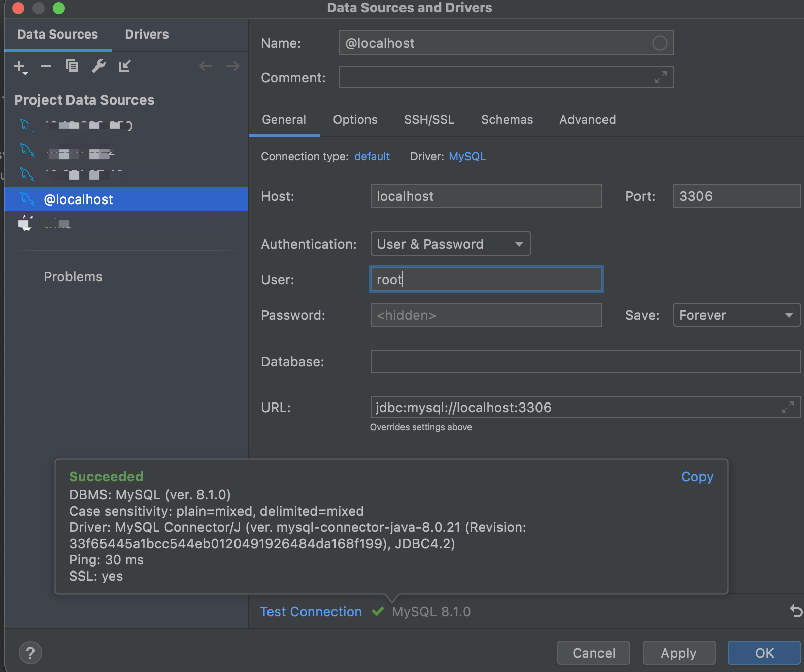Change driver via MySQL link
Screen dimensions: 804x672
click(x=467, y=156)
